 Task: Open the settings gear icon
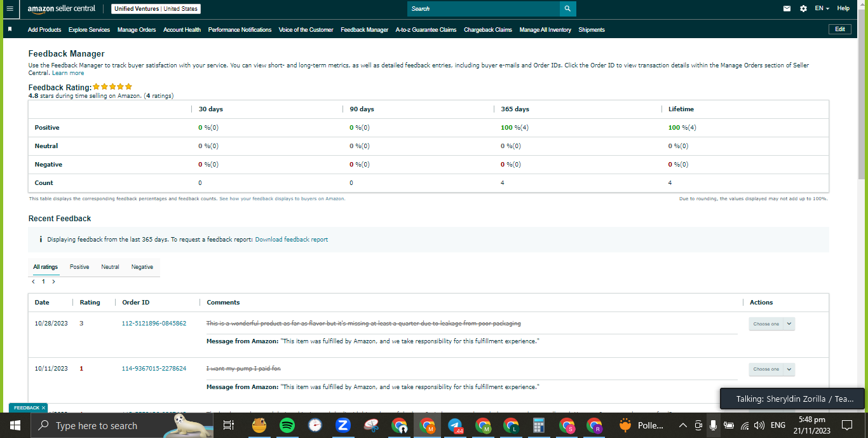click(x=803, y=9)
